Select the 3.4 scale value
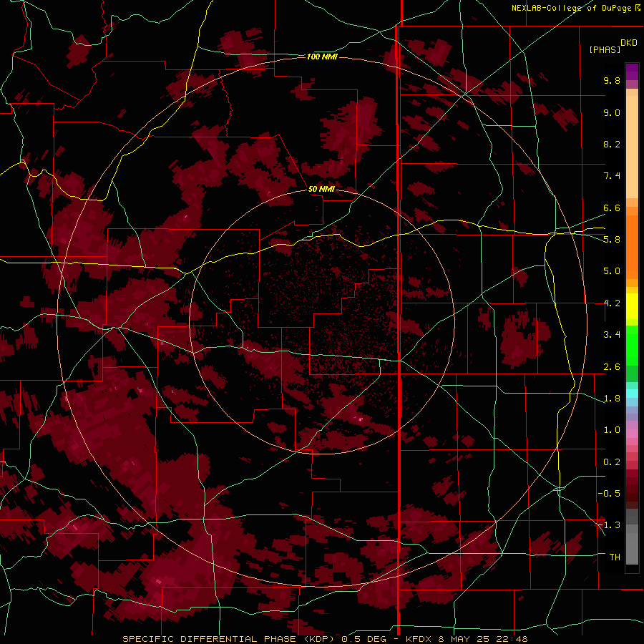 click(x=612, y=335)
